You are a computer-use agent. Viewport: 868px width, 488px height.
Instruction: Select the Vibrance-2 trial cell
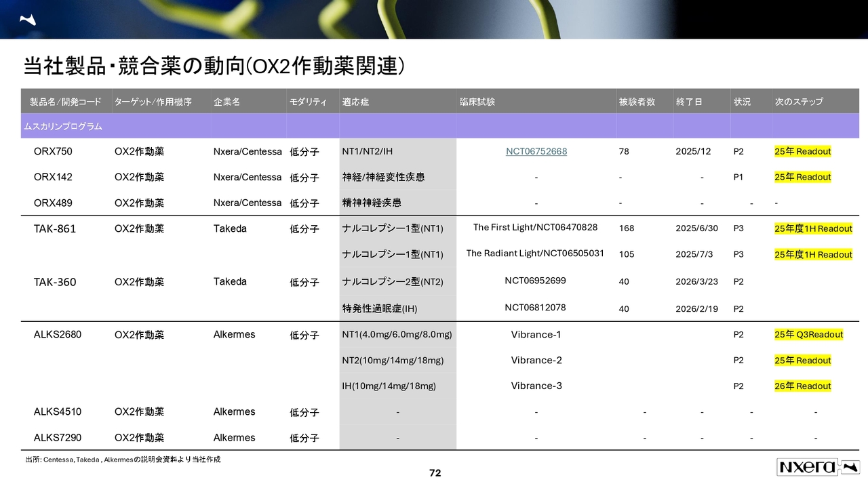click(x=536, y=361)
